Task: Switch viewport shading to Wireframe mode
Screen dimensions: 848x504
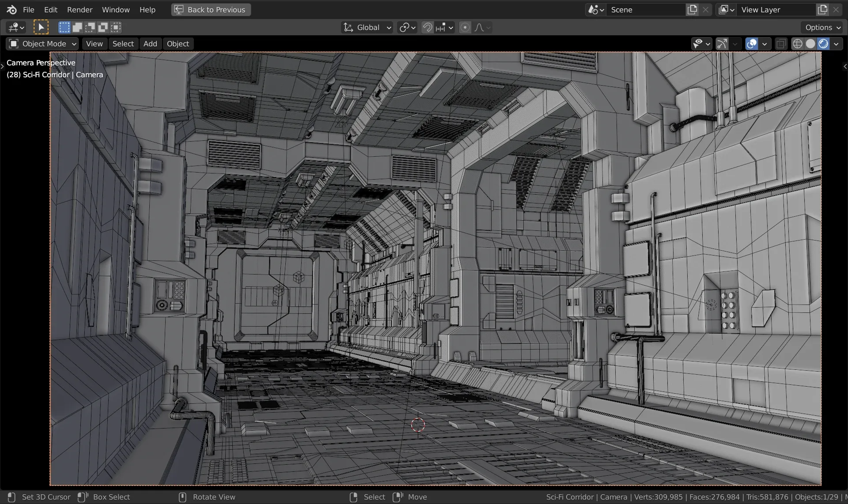Action: 798,43
